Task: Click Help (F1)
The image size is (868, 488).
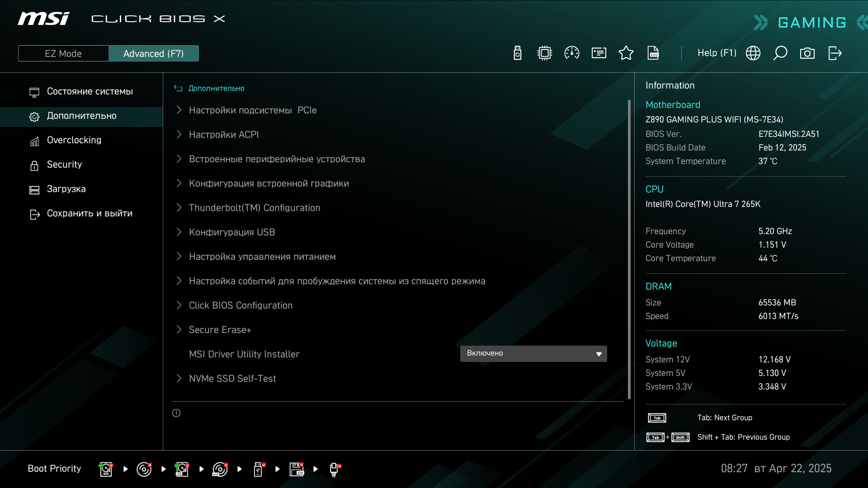Action: (717, 53)
